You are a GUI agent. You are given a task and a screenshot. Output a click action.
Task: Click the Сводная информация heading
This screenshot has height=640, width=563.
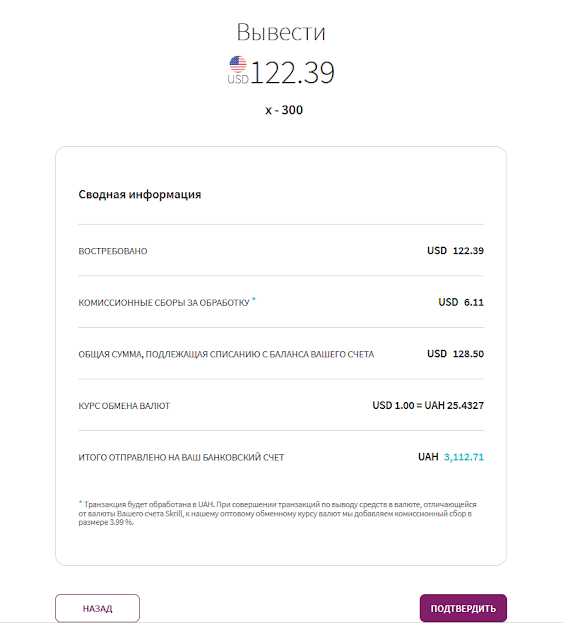pos(140,194)
